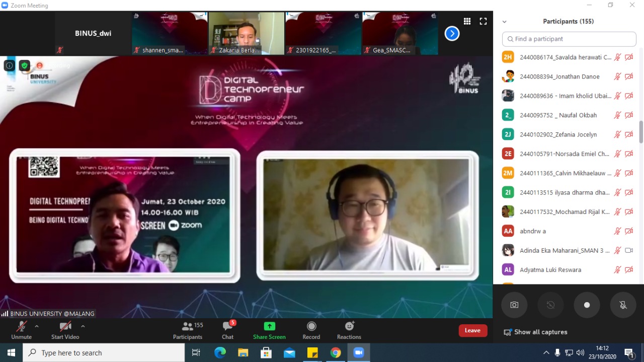The height and width of the screenshot is (362, 644).
Task: Click the muted mic icon for Zefania Jocelyn
Action: click(617, 134)
